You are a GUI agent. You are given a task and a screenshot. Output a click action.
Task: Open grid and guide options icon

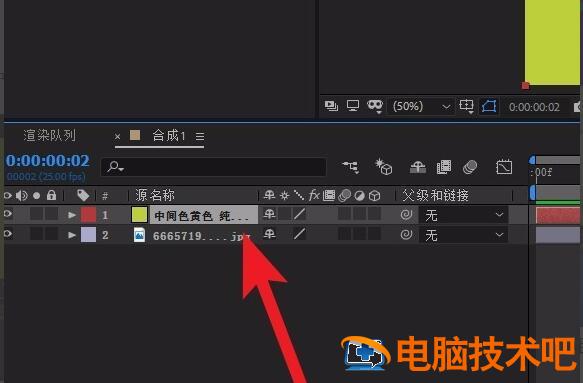click(466, 106)
